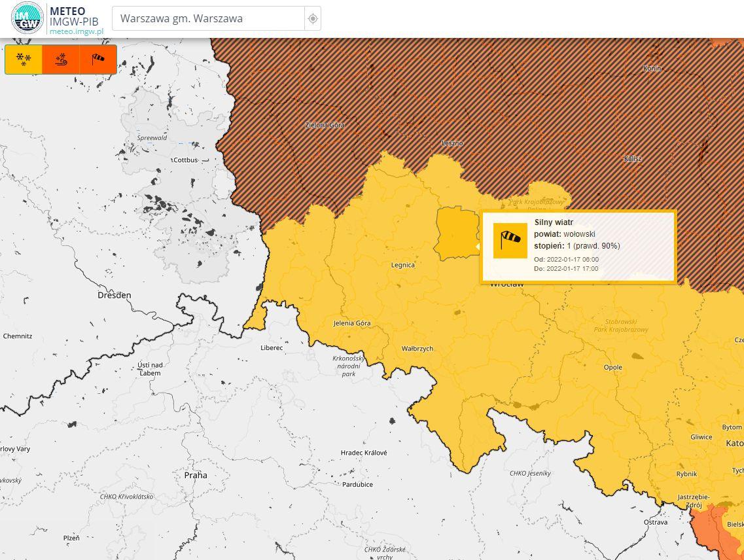
Task: Click the Ostrava map label
Action: point(655,522)
